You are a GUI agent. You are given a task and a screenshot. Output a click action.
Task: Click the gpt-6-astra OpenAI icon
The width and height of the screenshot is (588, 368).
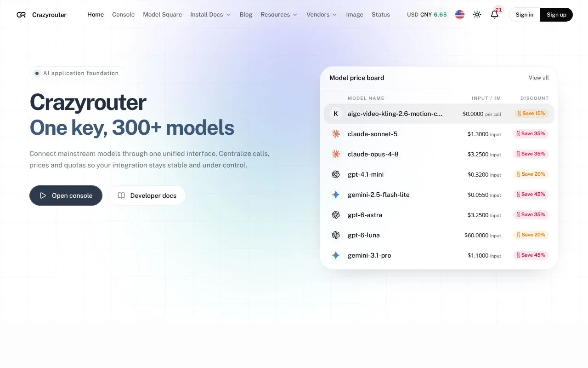pyautogui.click(x=336, y=215)
